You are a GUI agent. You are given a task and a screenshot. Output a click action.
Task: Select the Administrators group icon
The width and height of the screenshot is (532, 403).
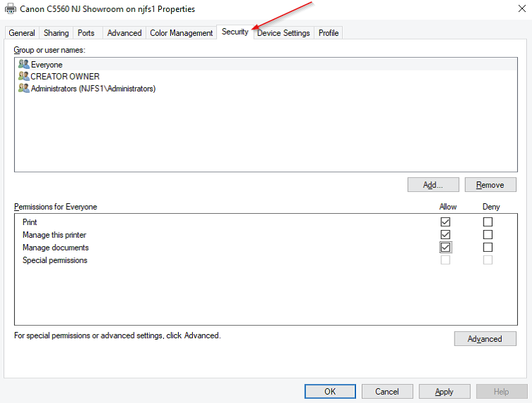pyautogui.click(x=24, y=89)
